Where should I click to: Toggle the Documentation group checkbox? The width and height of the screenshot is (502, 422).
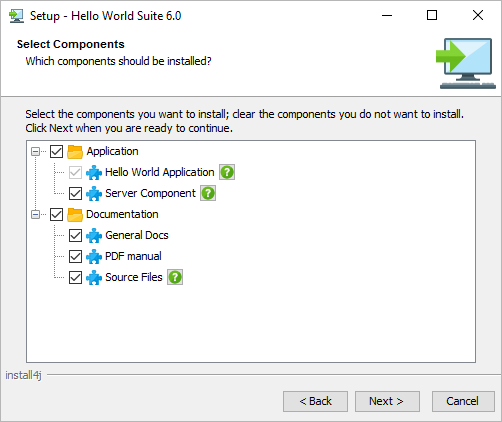click(56, 214)
